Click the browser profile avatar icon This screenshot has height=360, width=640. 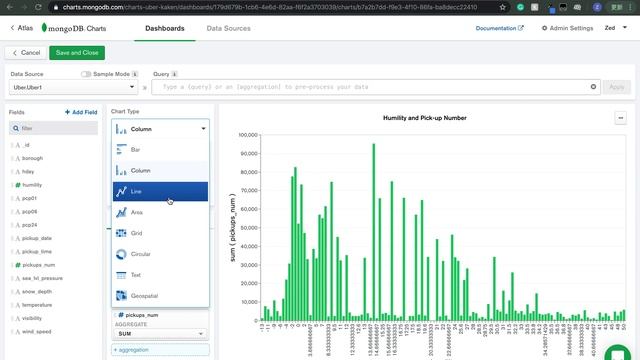point(597,7)
